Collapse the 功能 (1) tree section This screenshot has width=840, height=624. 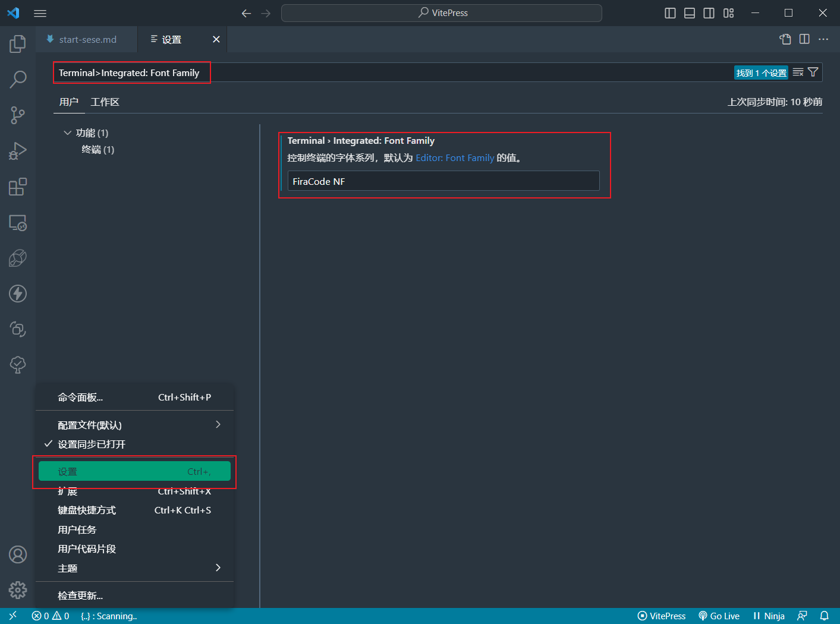pyautogui.click(x=67, y=133)
